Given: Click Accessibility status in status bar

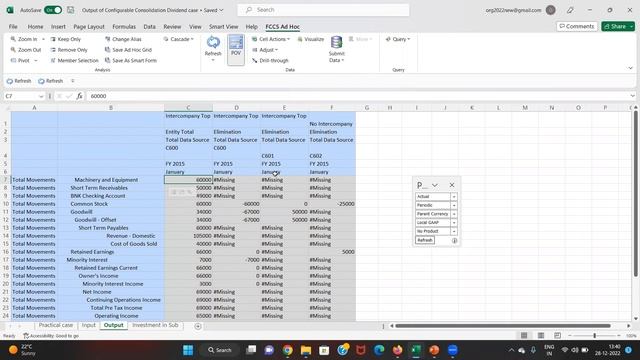Looking at the screenshot, I should (x=51, y=336).
